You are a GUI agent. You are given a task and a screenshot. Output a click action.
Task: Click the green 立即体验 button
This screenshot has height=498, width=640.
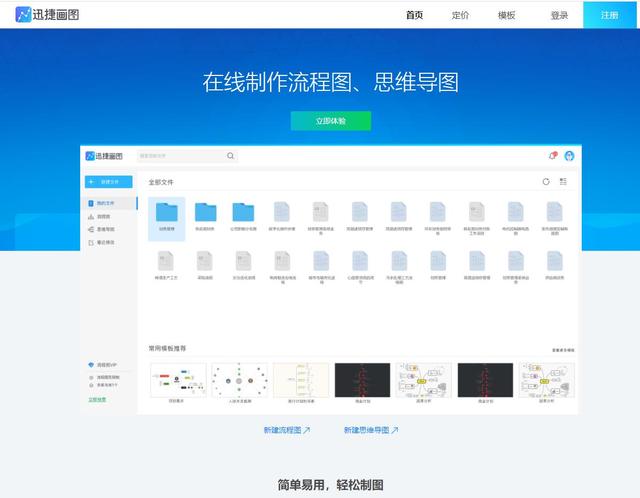331,121
